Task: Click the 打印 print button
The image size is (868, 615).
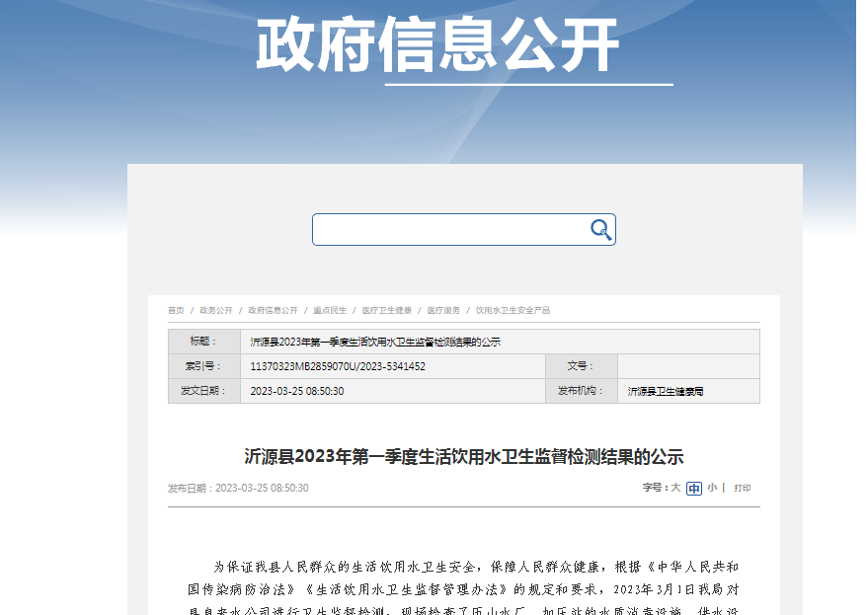Action: (742, 488)
